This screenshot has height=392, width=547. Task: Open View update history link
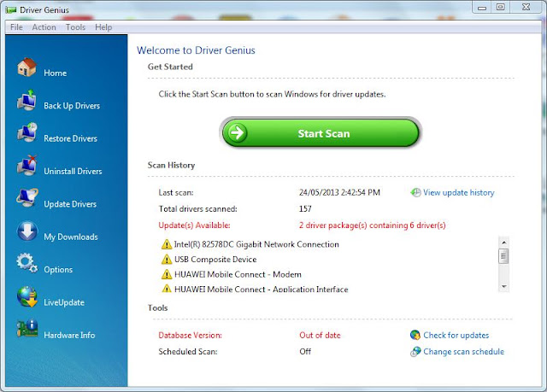coord(458,192)
